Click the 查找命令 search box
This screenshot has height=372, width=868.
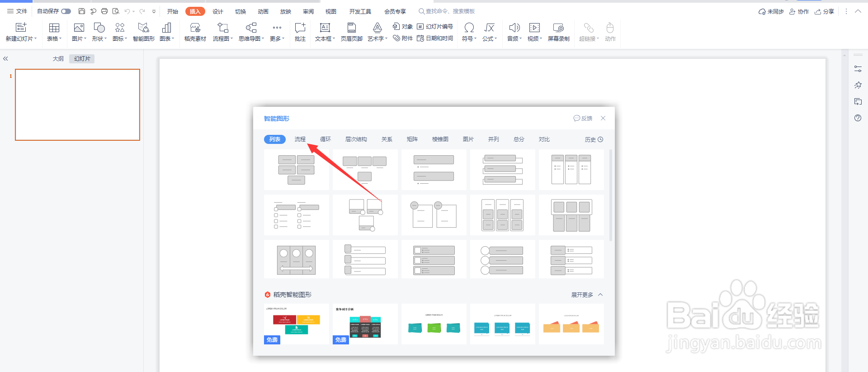click(447, 11)
